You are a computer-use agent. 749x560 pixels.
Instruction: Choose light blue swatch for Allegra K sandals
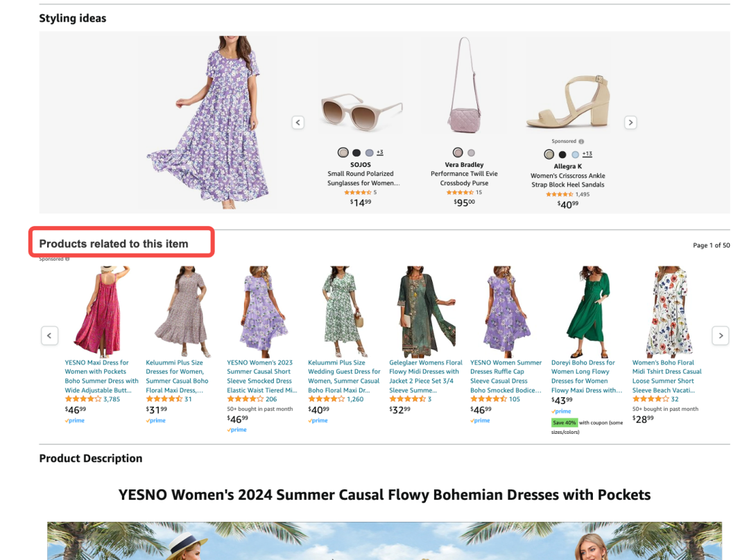(575, 155)
